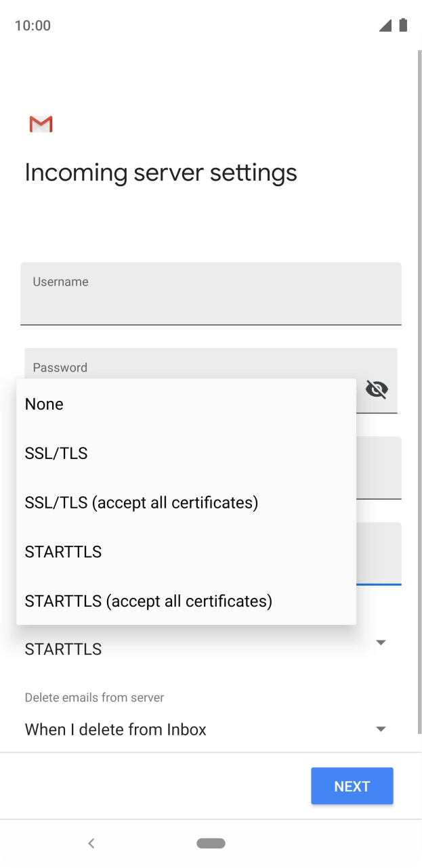This screenshot has height=868, width=422.
Task: Open the security type dropdown arrow
Action: pos(381,643)
